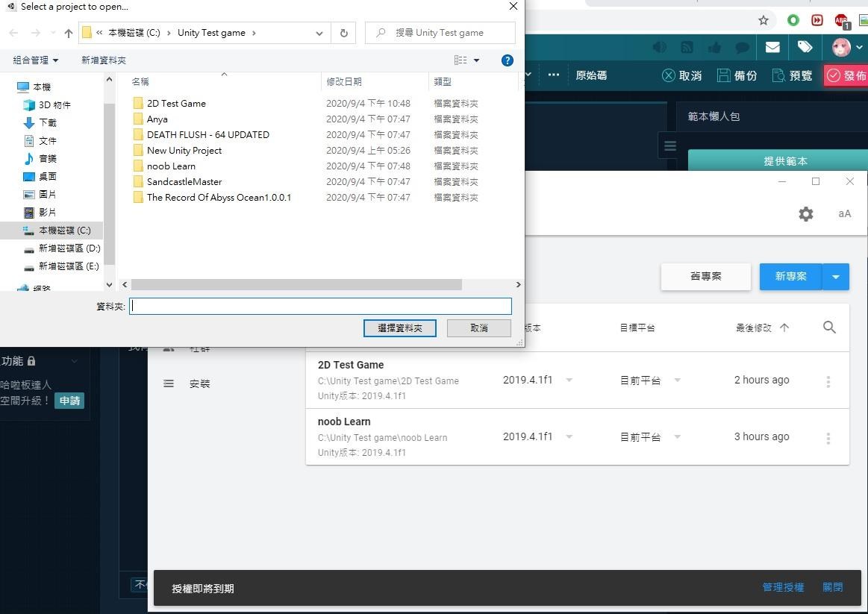Open the file dialog help icon

click(507, 60)
